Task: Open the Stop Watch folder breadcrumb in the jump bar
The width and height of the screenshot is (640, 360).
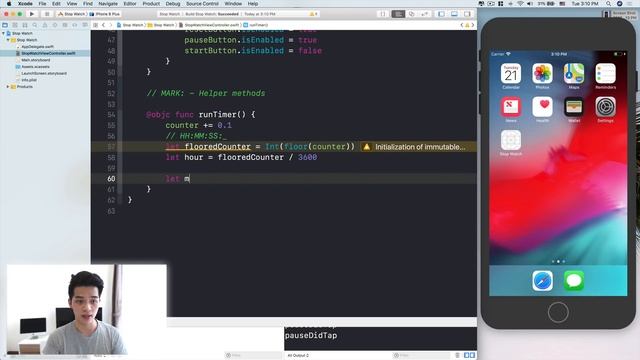Action: click(161, 25)
